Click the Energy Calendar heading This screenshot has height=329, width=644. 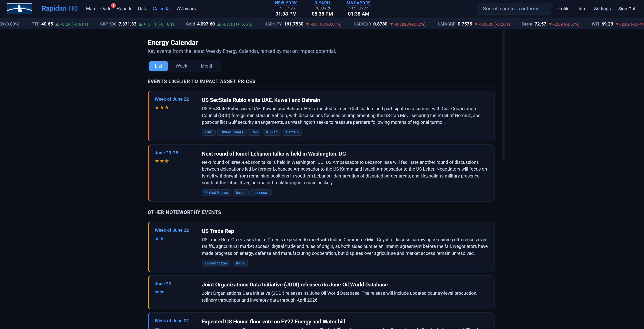(173, 43)
